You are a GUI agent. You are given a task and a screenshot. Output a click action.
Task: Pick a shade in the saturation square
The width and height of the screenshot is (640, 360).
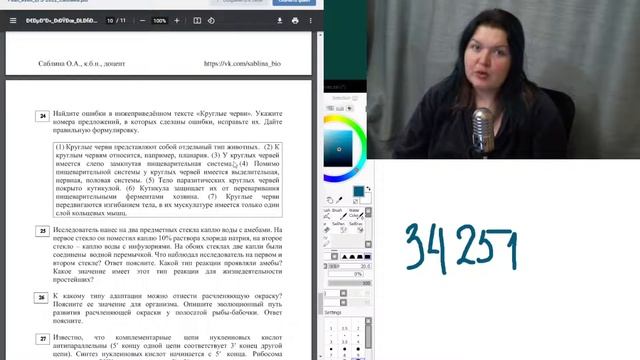[338, 149]
